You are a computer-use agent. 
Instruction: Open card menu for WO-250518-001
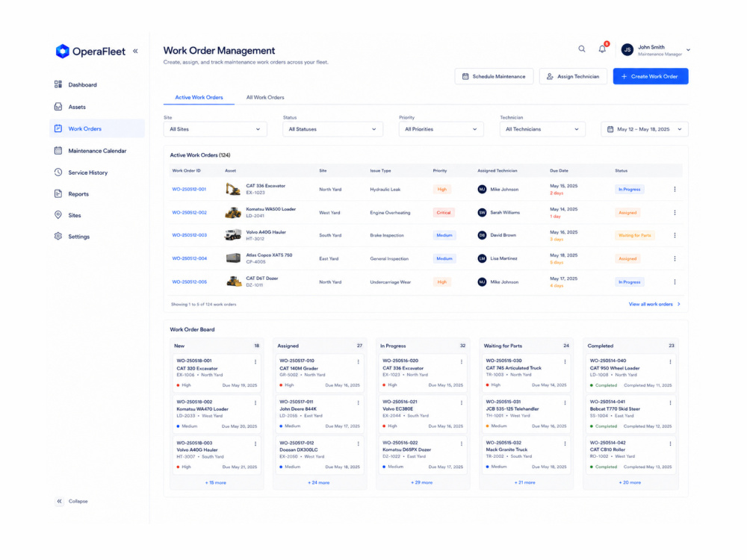(255, 362)
